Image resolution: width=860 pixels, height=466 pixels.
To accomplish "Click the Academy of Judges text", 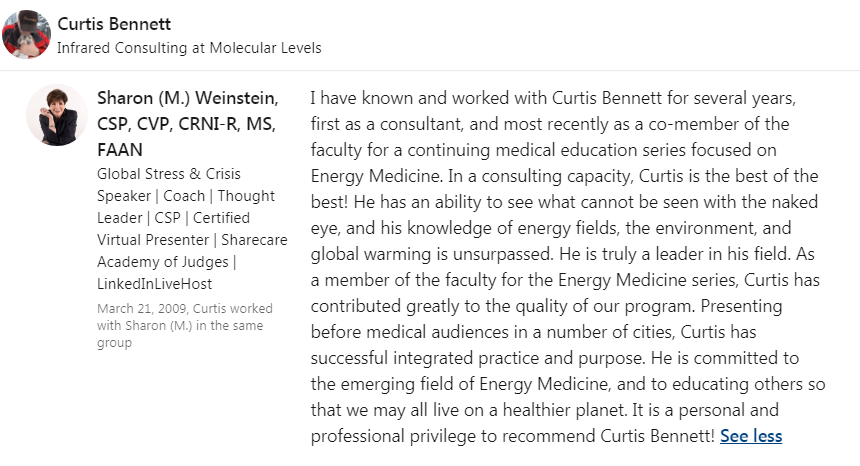I will tap(163, 262).
